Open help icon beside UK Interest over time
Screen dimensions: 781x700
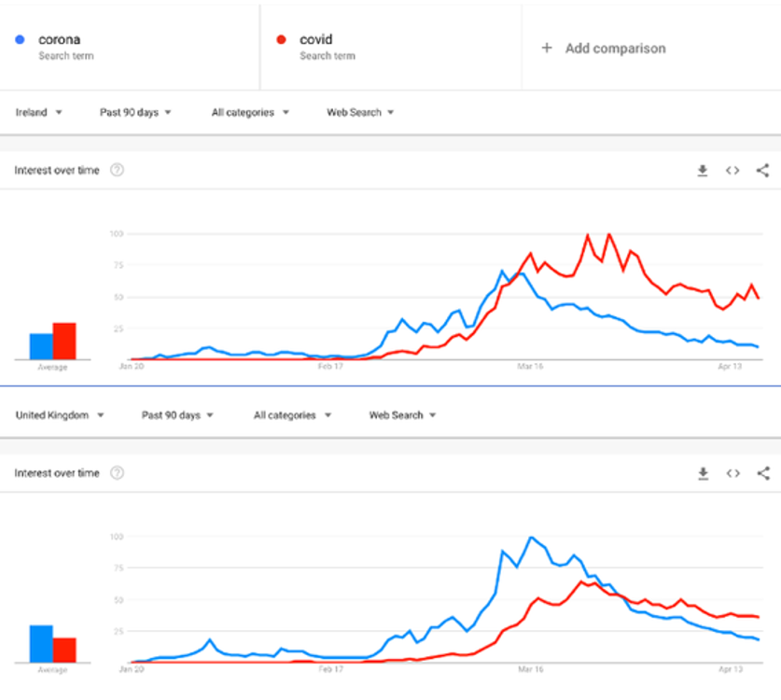[117, 473]
